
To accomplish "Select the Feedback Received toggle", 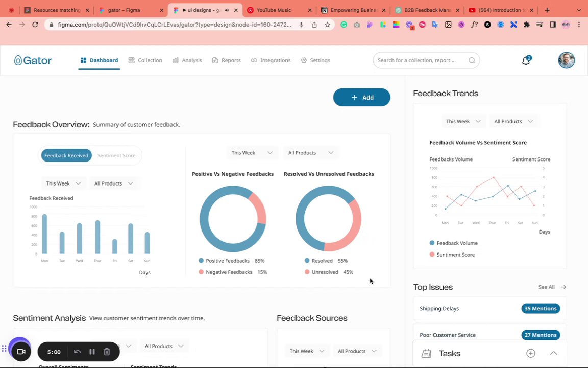I will point(66,155).
